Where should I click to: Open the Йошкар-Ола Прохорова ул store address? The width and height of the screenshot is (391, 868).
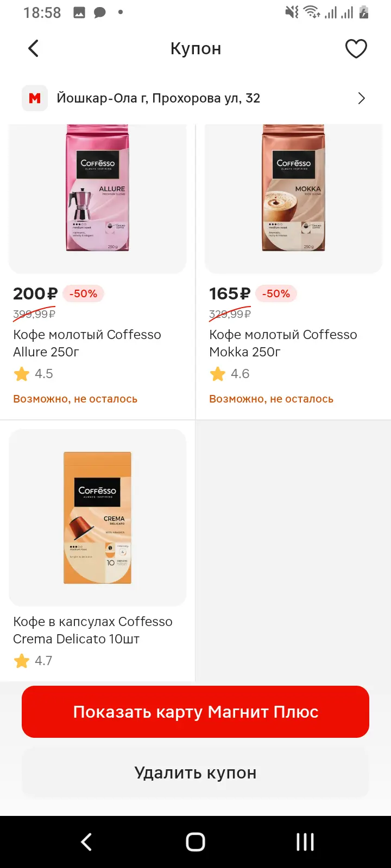tap(158, 98)
